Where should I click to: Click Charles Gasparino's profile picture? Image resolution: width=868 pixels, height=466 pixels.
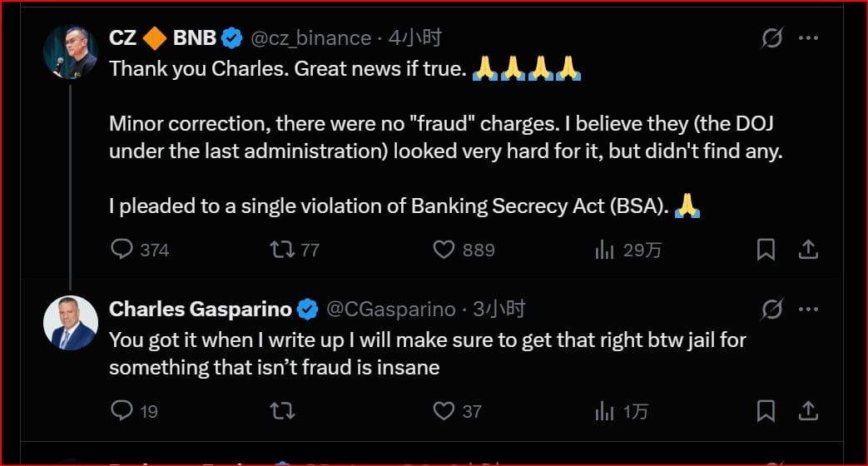click(x=71, y=323)
